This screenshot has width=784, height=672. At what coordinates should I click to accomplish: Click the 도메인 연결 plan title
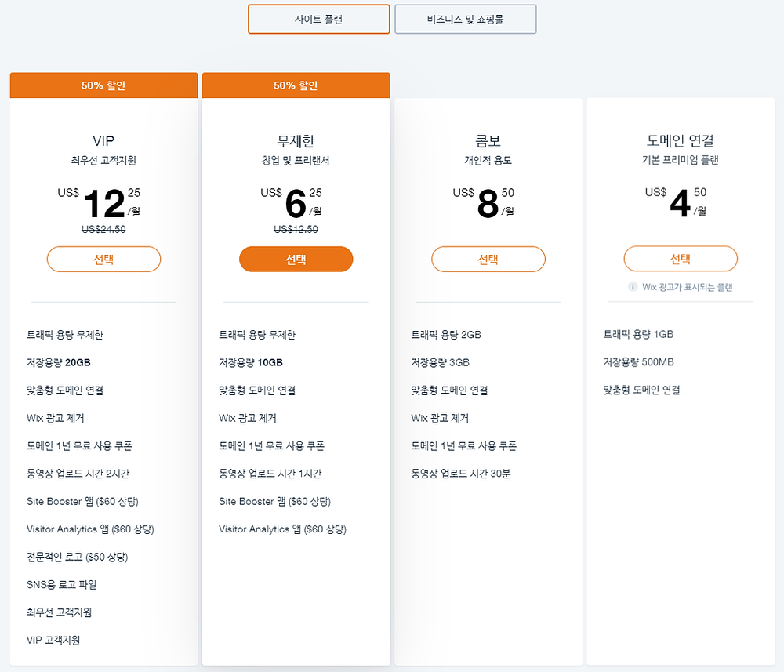(680, 140)
